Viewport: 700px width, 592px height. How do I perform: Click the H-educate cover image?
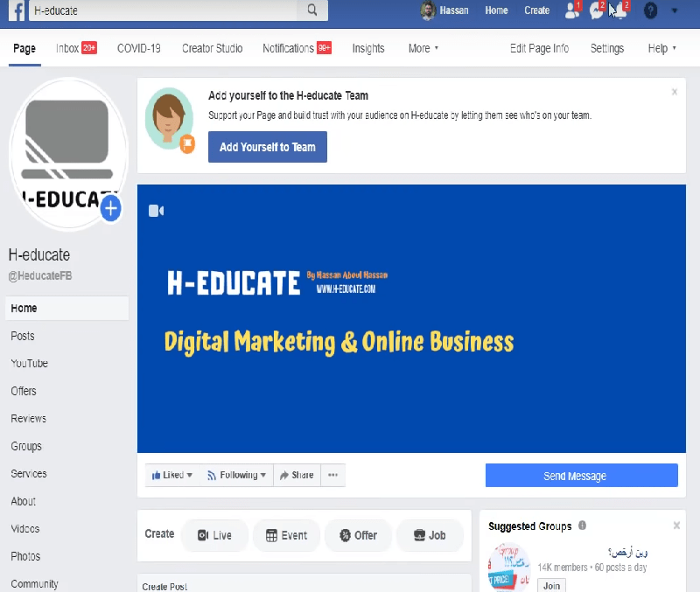[411, 318]
